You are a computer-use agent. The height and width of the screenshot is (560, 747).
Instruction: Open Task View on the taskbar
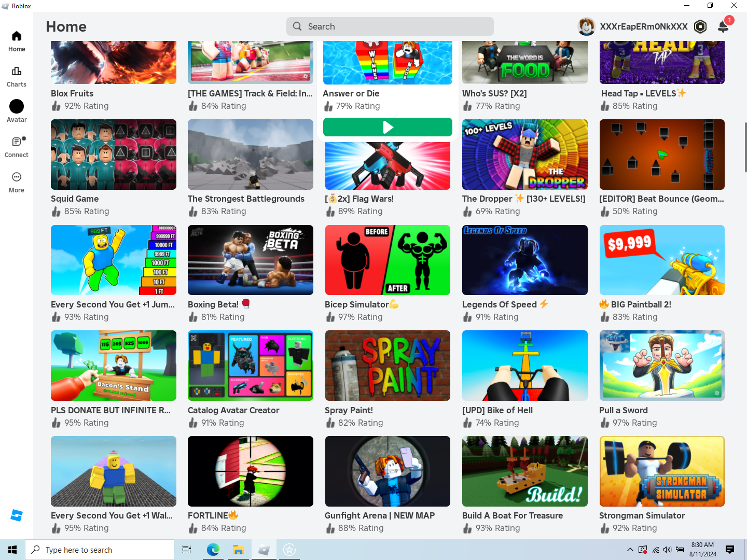(x=187, y=550)
